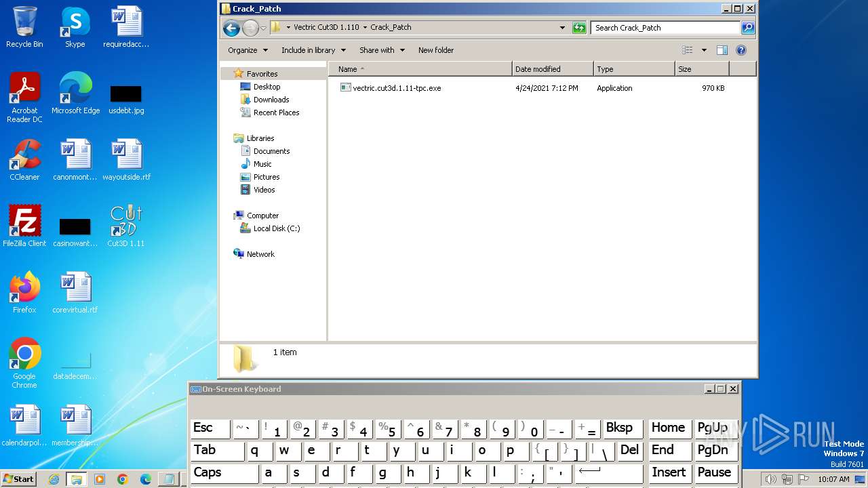Open Windows Media Player taskbar icon
Image resolution: width=868 pixels, height=488 pixels.
100,479
